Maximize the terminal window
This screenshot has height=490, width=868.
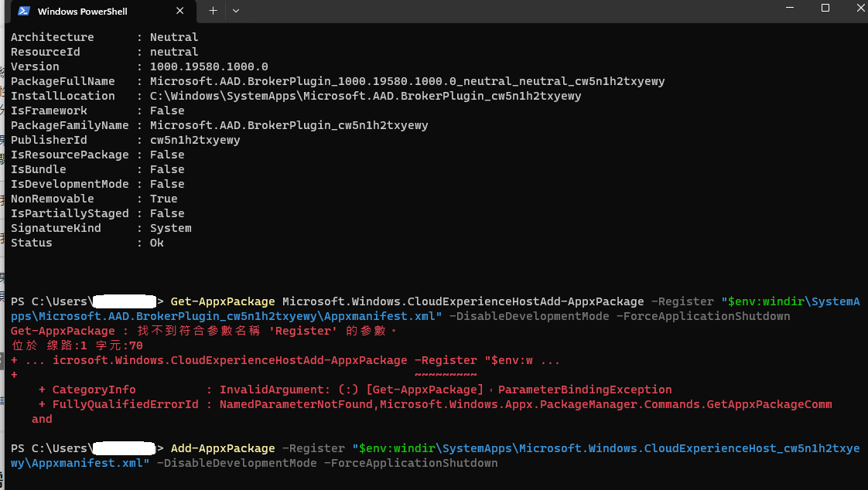pyautogui.click(x=825, y=8)
